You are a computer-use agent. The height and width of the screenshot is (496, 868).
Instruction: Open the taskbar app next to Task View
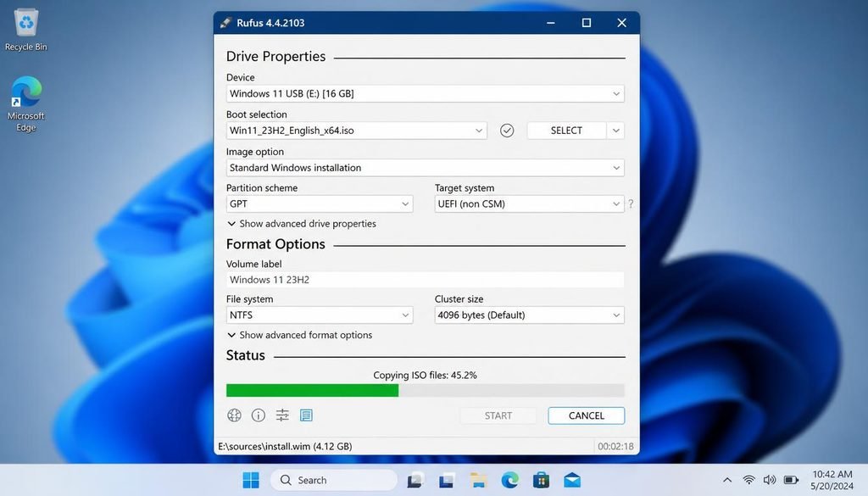(x=446, y=480)
